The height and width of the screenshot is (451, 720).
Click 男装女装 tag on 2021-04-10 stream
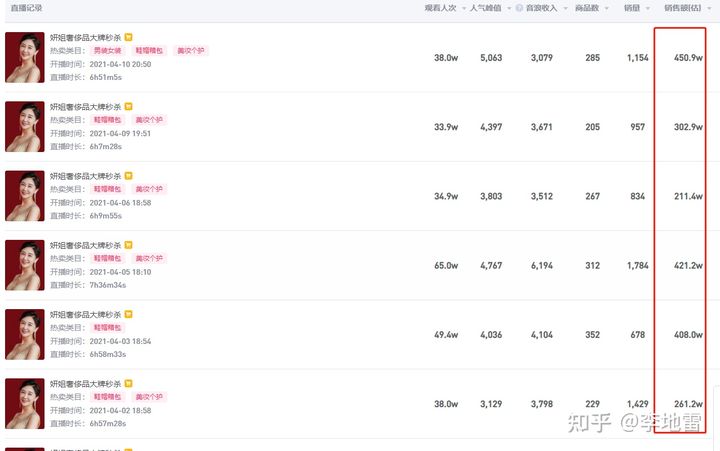tap(108, 50)
